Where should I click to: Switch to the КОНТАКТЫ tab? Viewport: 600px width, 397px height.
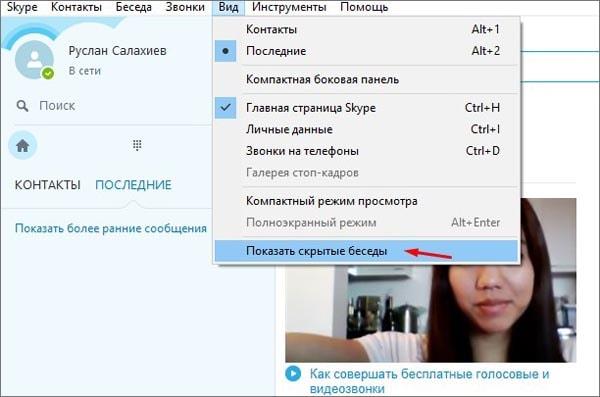47,185
